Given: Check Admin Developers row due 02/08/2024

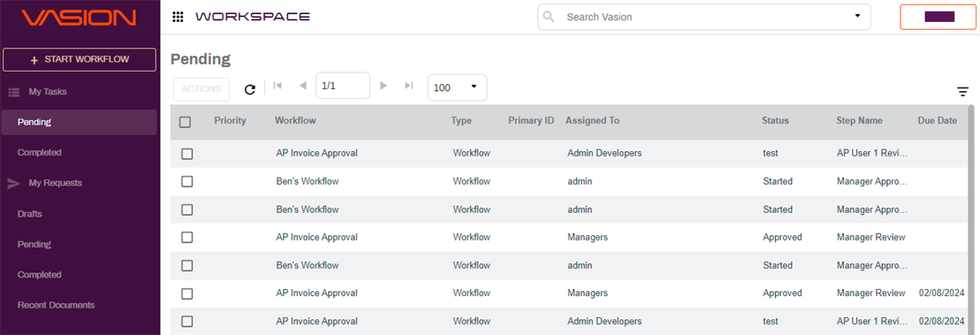Looking at the screenshot, I should (186, 322).
